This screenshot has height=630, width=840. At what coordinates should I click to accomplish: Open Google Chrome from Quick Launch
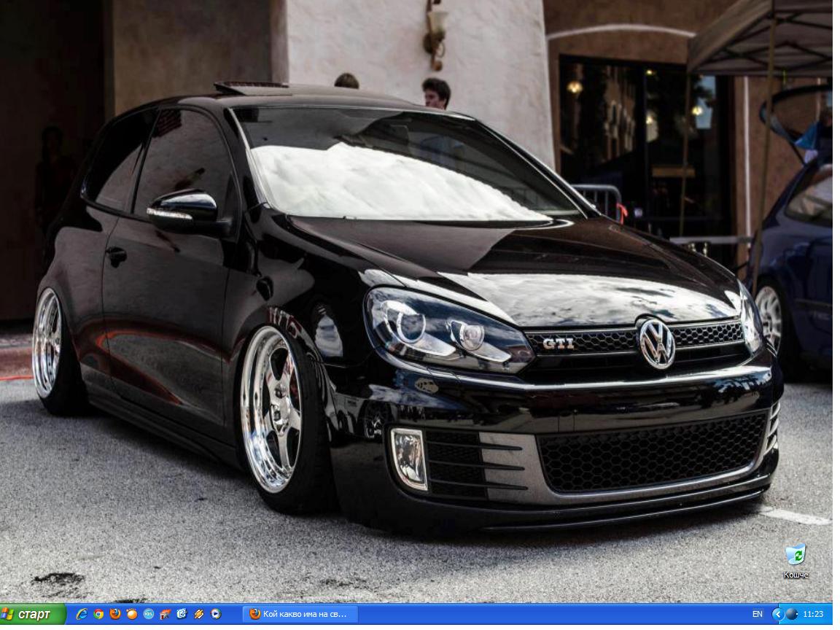point(98,614)
